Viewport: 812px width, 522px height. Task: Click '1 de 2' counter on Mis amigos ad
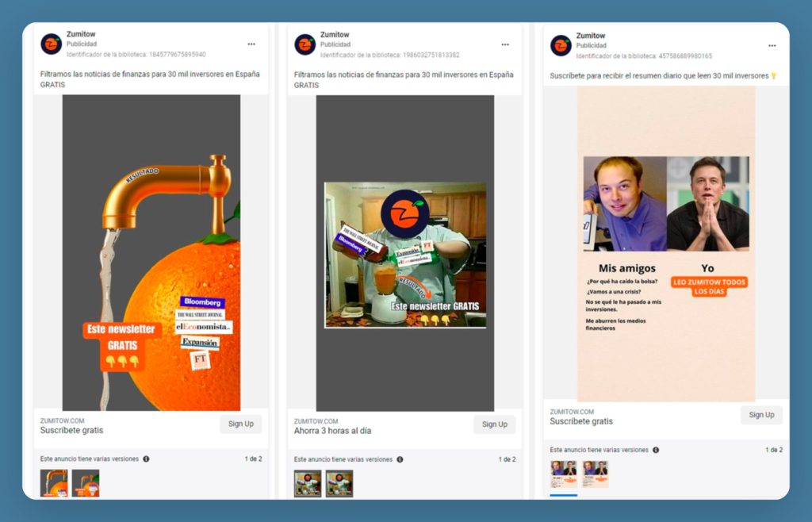[x=774, y=450]
